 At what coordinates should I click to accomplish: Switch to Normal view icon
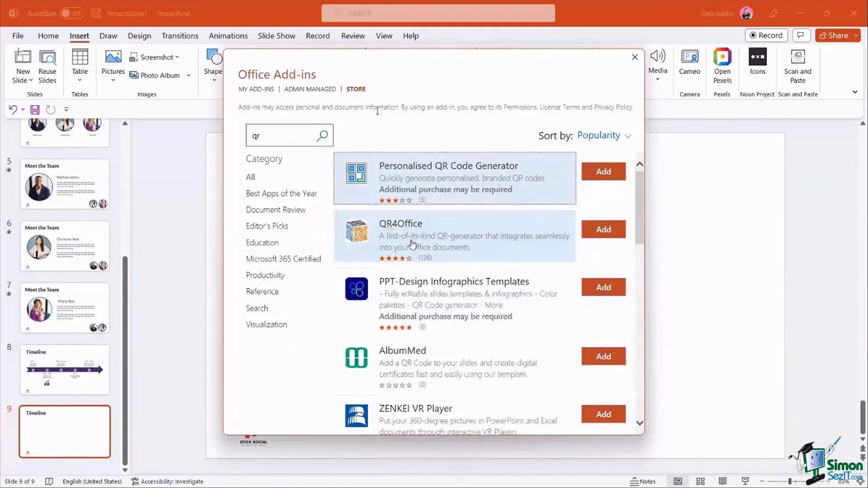pos(678,481)
